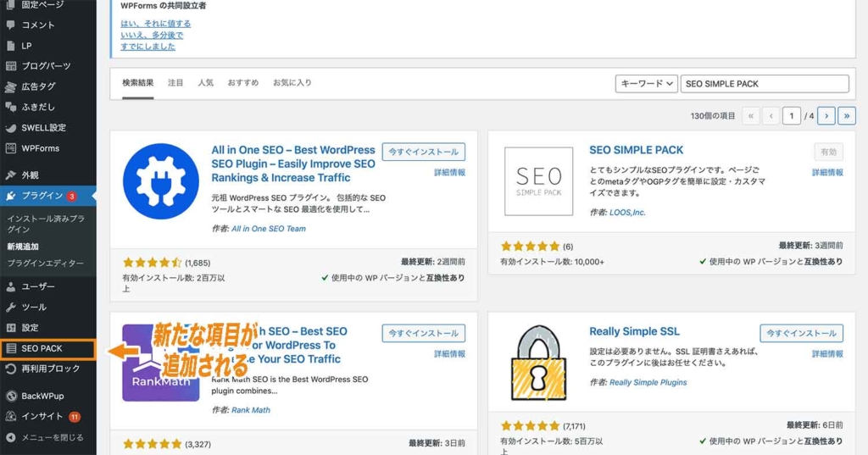
Task: Click the メニューを閉じる collapse arrow icon
Action: (10, 437)
